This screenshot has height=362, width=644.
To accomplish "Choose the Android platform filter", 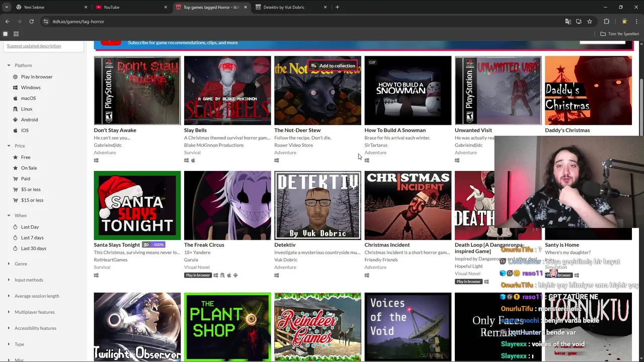I will point(29,120).
